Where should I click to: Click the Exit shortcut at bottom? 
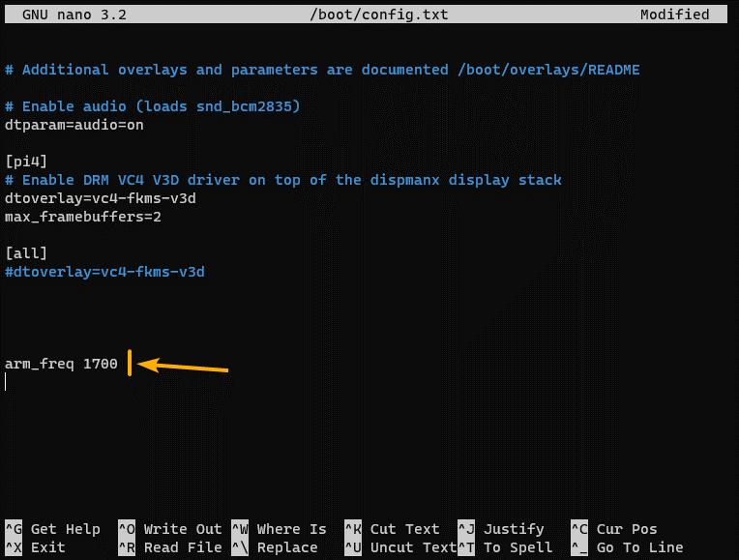click(x=47, y=547)
